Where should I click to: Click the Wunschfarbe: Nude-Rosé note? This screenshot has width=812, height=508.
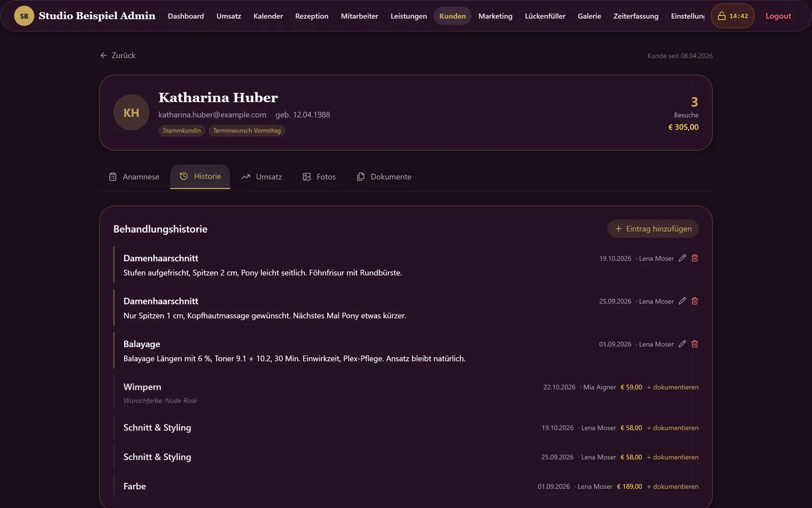pos(160,401)
